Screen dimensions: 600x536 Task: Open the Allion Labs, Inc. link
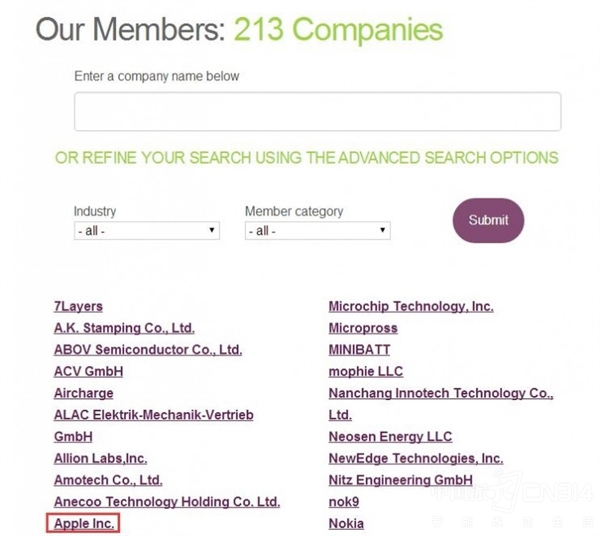click(x=100, y=458)
